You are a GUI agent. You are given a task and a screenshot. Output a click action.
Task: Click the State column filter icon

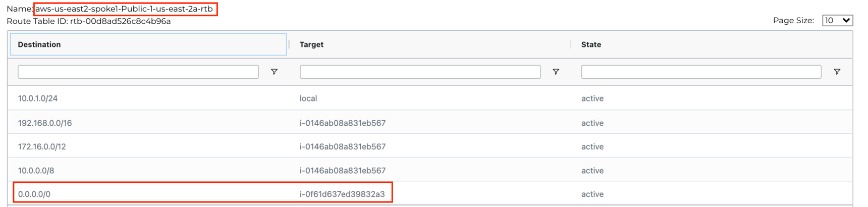(x=837, y=72)
